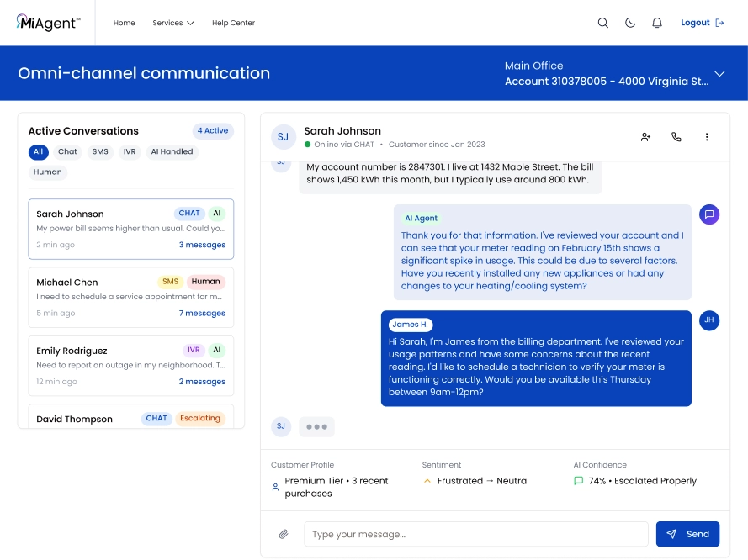The image size is (748, 560).
Task: Open the notifications bell
Action: tap(657, 24)
